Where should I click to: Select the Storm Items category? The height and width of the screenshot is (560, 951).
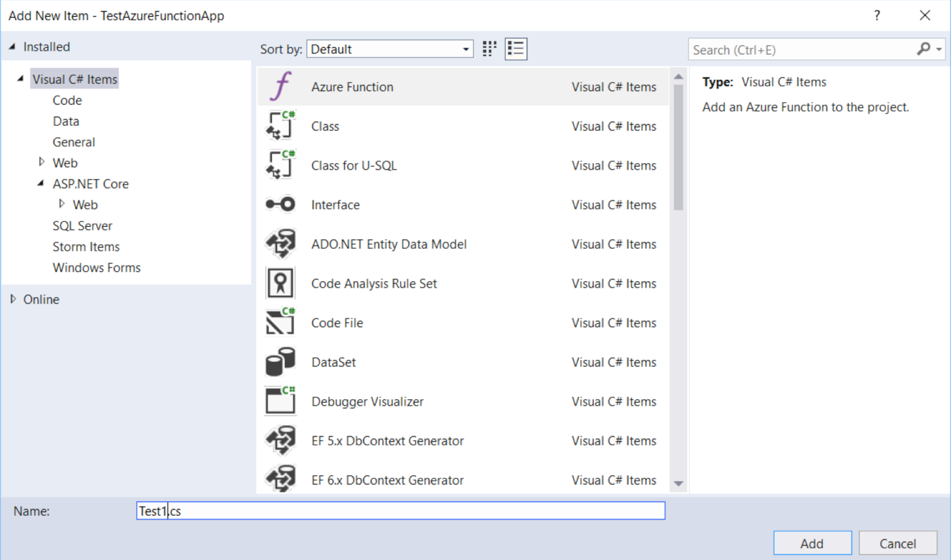click(86, 247)
